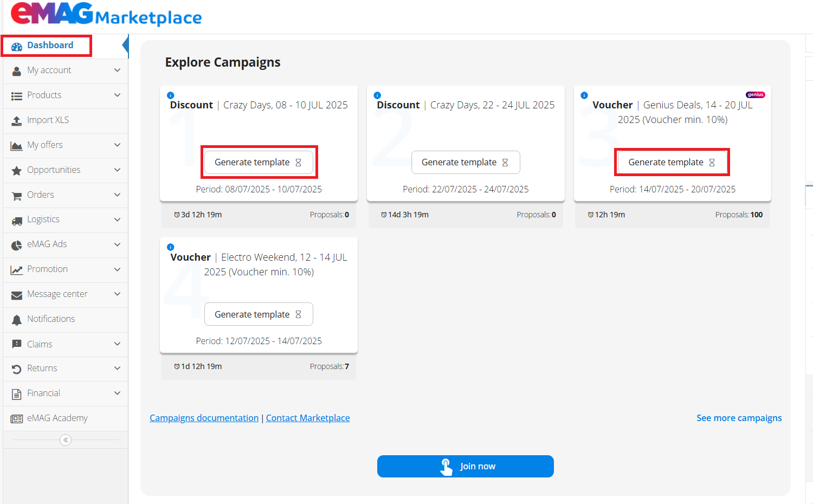Click the '14d 3h 19m' countdown
This screenshot has height=504, width=813.
(405, 215)
